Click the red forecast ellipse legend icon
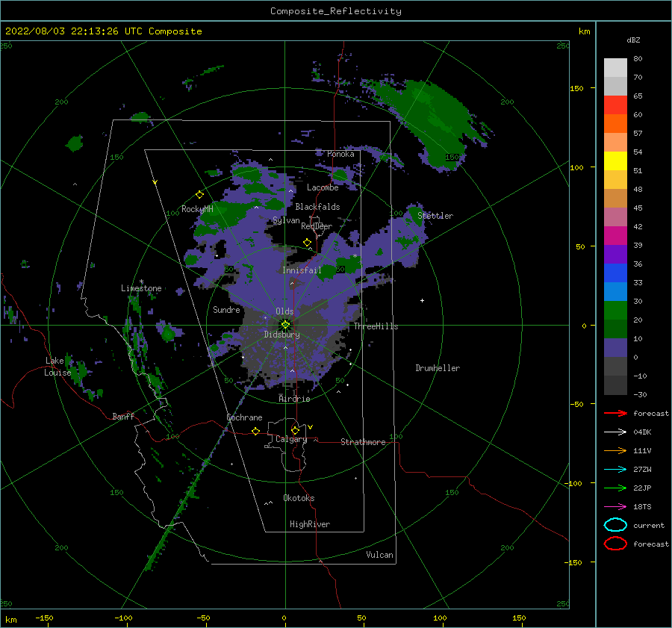The width and height of the screenshot is (672, 628). tap(615, 544)
